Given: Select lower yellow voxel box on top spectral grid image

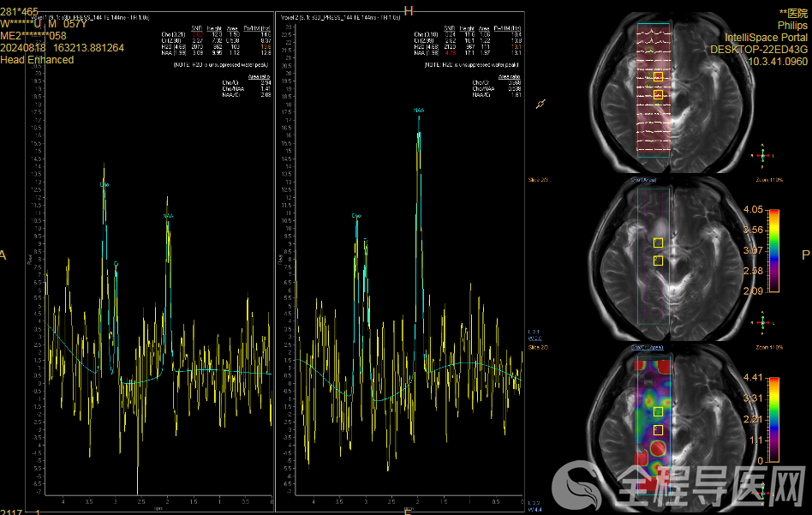Looking at the screenshot, I should pyautogui.click(x=658, y=94).
